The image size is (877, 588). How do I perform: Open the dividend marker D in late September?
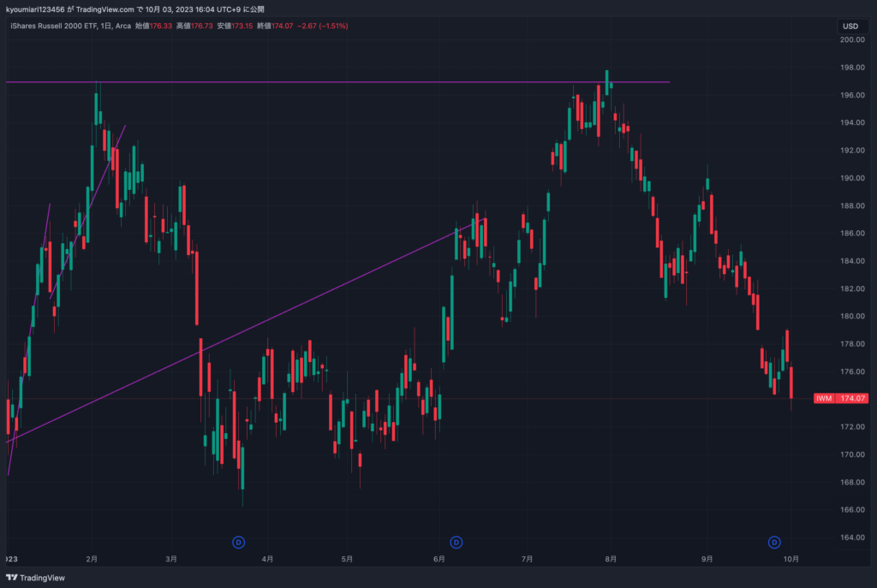click(x=774, y=542)
